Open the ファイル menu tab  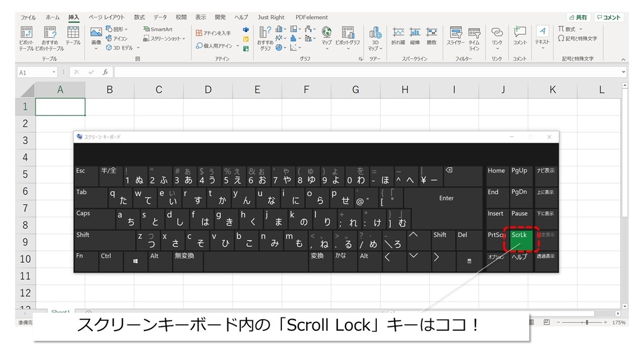[x=28, y=17]
